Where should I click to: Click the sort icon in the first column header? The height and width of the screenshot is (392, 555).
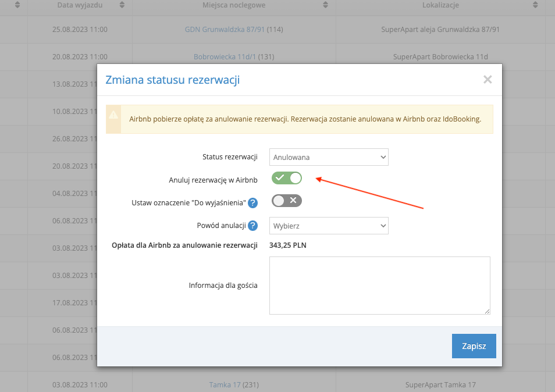pos(16,6)
